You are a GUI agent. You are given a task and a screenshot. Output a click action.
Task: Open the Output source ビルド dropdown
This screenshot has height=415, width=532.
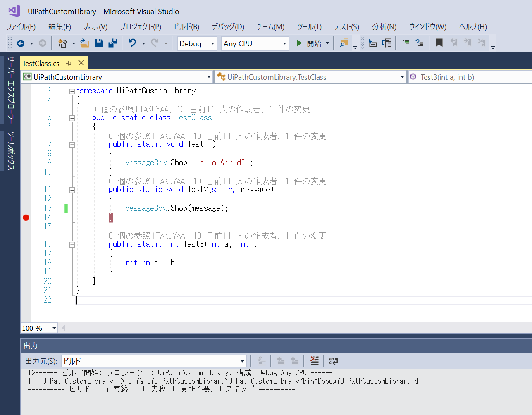coord(154,361)
